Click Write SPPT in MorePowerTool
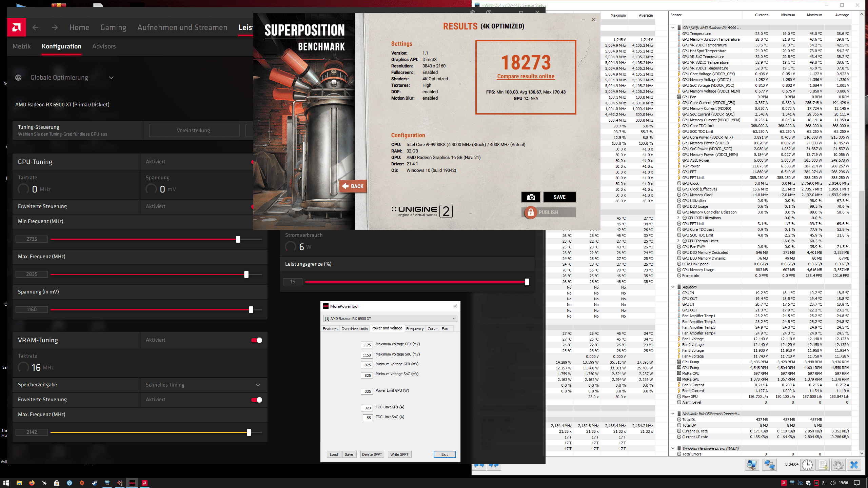868x488 pixels. click(399, 454)
